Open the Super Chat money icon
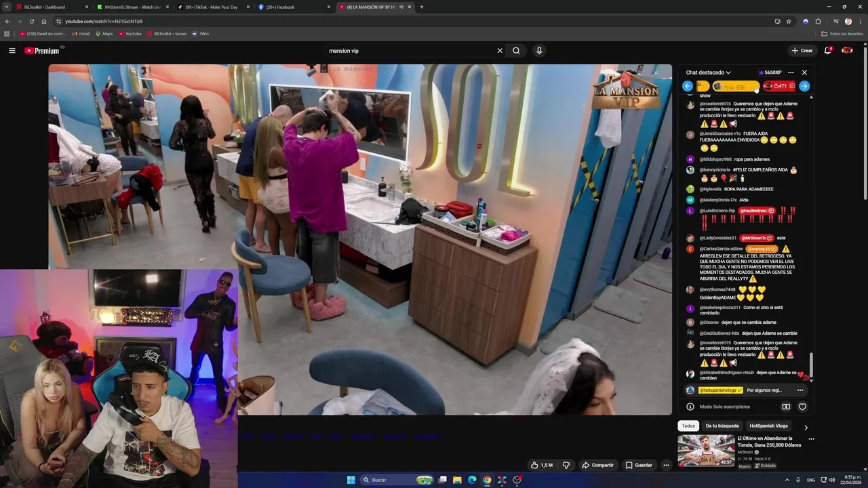The height and width of the screenshot is (488, 868). click(786, 407)
